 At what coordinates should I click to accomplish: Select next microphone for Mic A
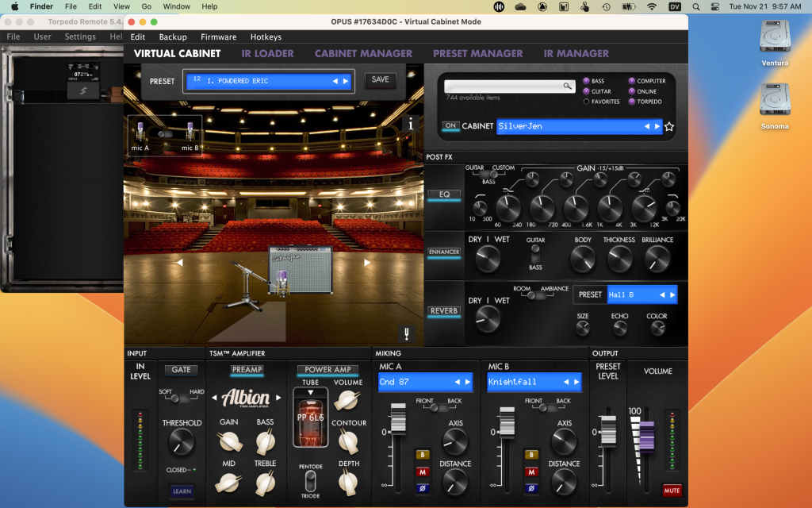click(467, 382)
